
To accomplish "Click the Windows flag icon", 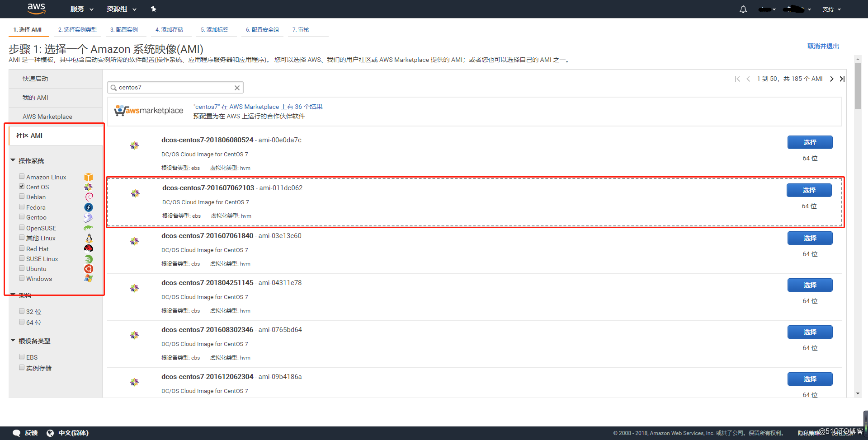I will pos(88,279).
